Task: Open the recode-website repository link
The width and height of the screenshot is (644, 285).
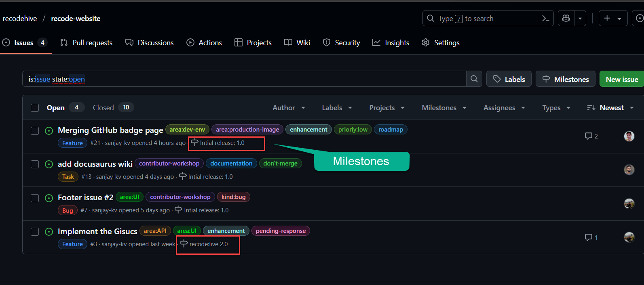Action: click(76, 19)
